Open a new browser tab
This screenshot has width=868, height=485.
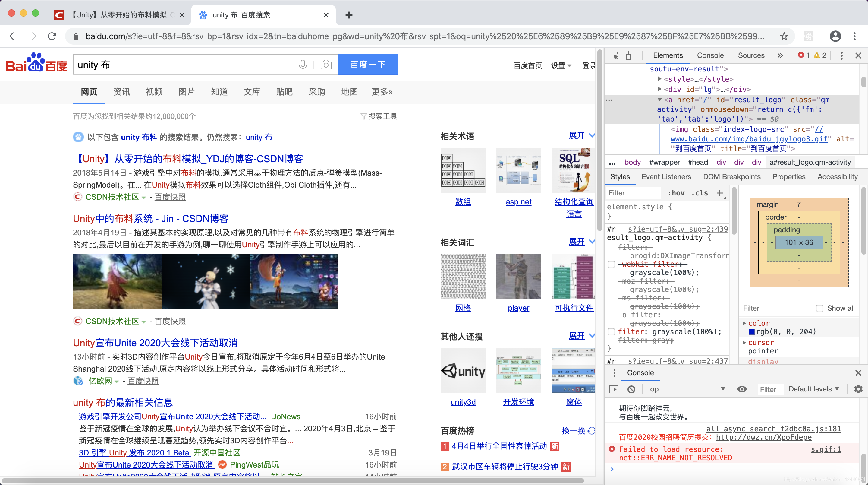(349, 15)
